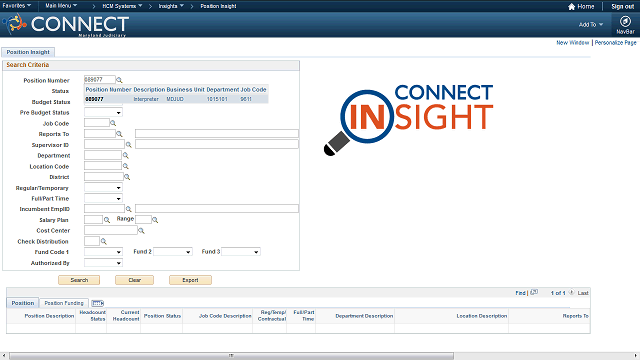Click the next row arrow icon
The image size is (640, 360).
click(571, 292)
